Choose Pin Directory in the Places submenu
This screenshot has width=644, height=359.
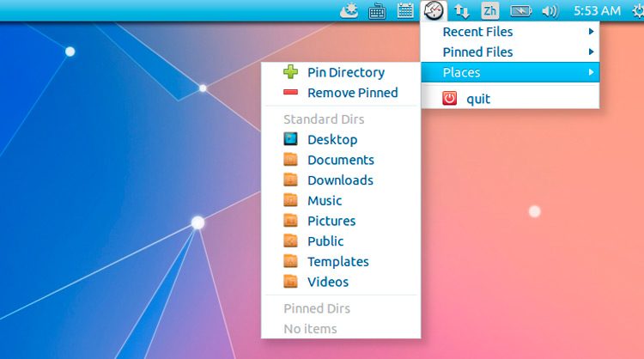click(x=341, y=72)
